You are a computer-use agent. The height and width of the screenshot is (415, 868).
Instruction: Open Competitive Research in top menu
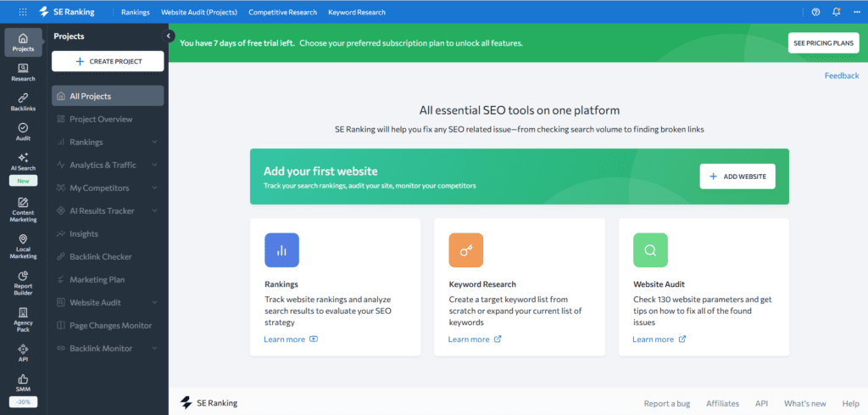point(282,13)
